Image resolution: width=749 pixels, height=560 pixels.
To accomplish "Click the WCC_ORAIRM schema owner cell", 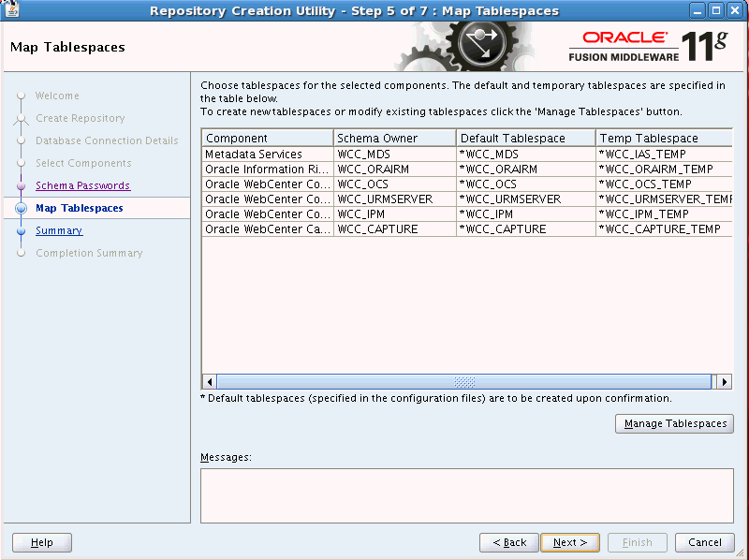I will (x=394, y=169).
